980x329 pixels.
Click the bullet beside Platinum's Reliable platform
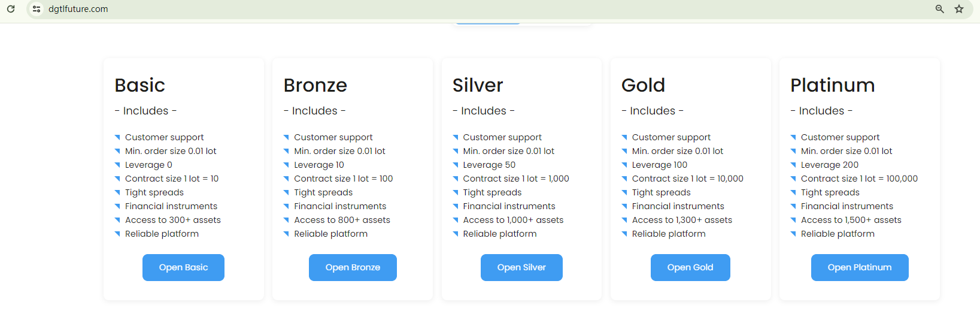tap(793, 234)
